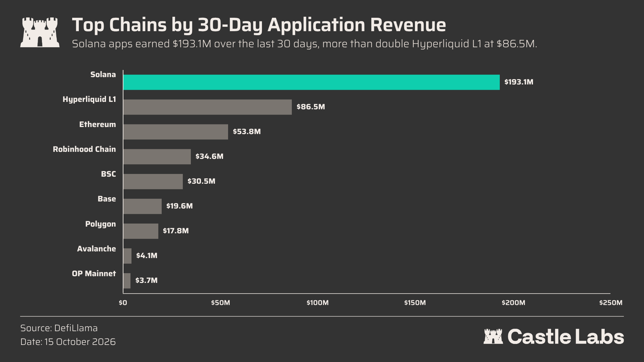Image resolution: width=644 pixels, height=362 pixels.
Task: Click the castle logo icon at top left
Action: 40,32
